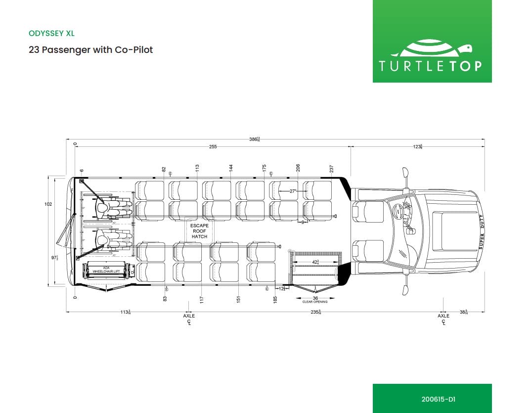Screen dimensions: 532x413
Task: Click the 23 Passenger with Co-Pilot title
Action: (x=91, y=50)
